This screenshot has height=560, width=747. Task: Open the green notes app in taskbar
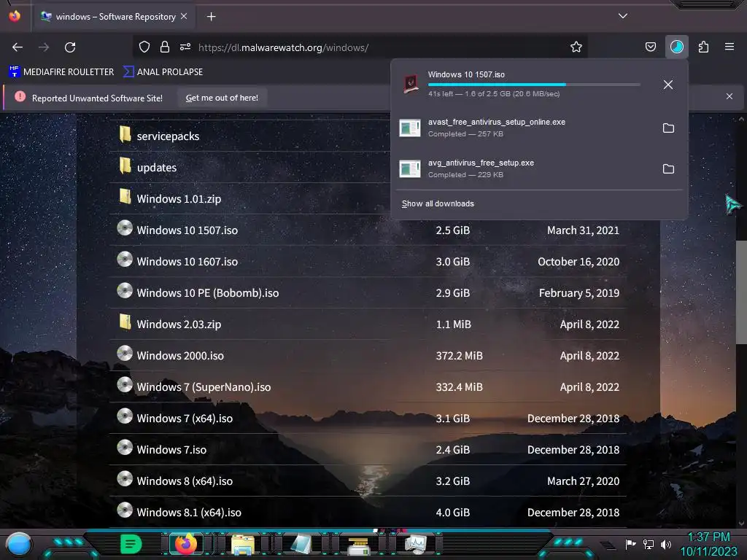click(131, 544)
